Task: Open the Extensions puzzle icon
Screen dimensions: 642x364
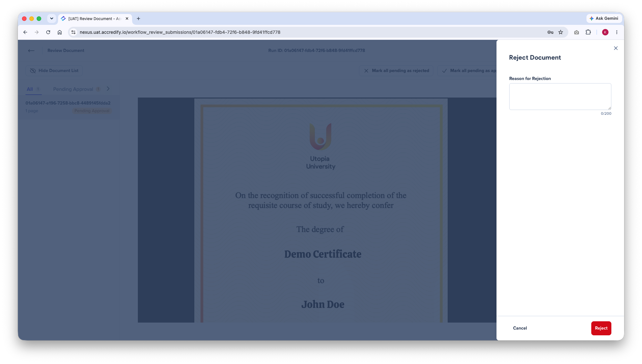Action: pos(588,32)
